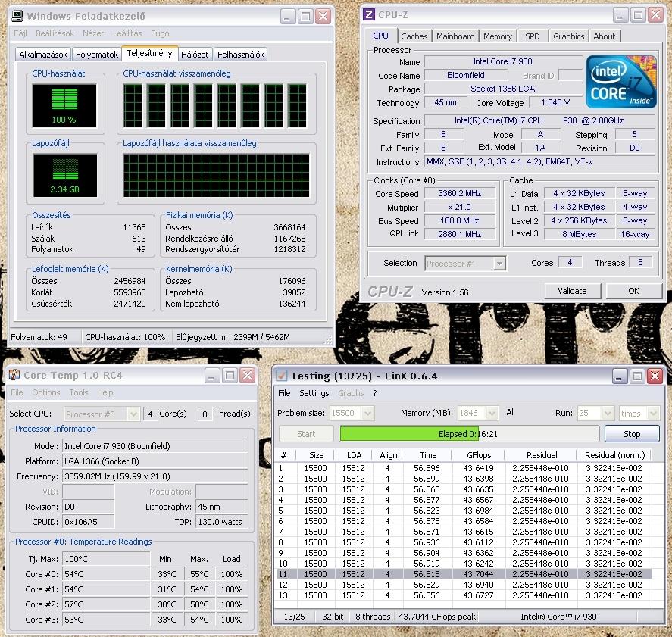Switch to the Alkalmazások tab

43,55
